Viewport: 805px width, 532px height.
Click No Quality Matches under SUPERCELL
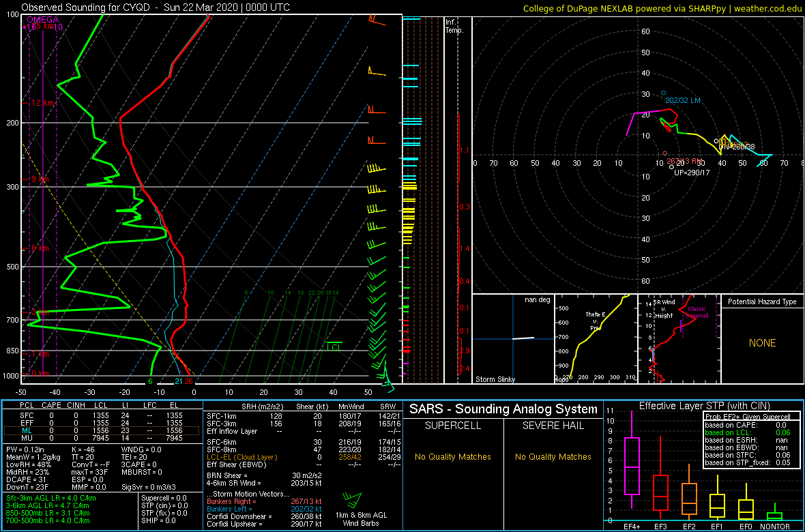coord(453,456)
